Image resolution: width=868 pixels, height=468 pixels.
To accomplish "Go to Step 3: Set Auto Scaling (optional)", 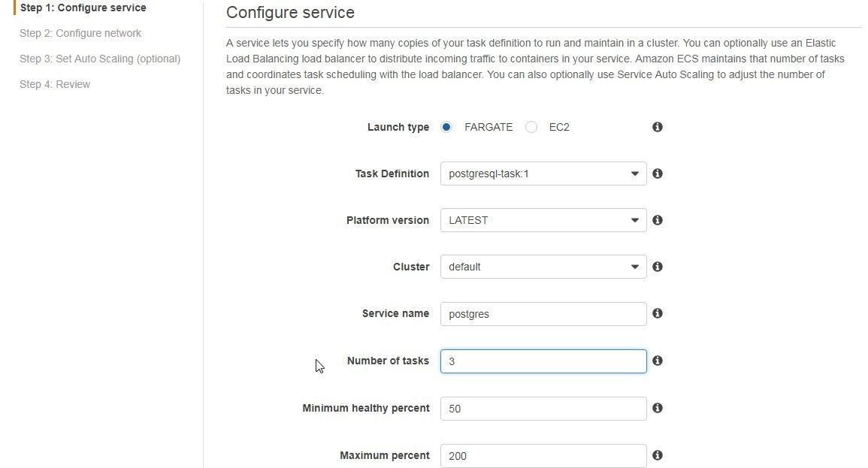I will point(100,59).
